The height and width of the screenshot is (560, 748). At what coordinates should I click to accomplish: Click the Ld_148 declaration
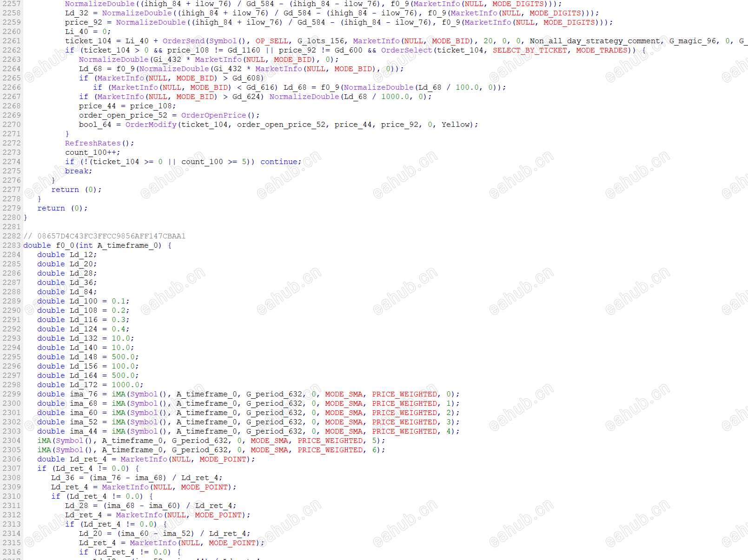click(88, 357)
